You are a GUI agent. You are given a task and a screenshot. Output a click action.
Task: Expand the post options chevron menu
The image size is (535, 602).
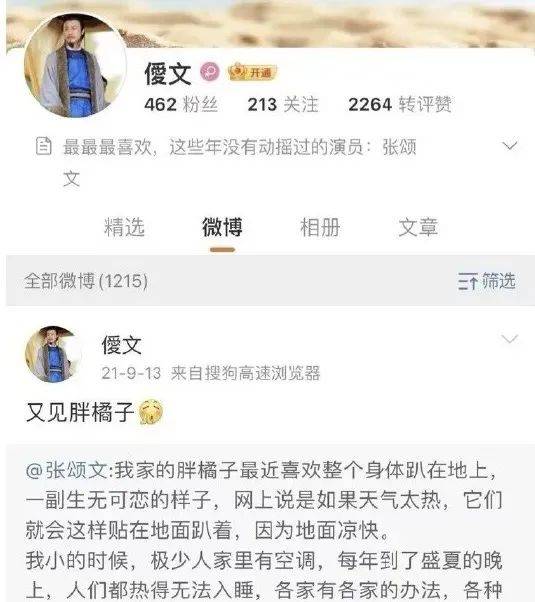coord(510,339)
